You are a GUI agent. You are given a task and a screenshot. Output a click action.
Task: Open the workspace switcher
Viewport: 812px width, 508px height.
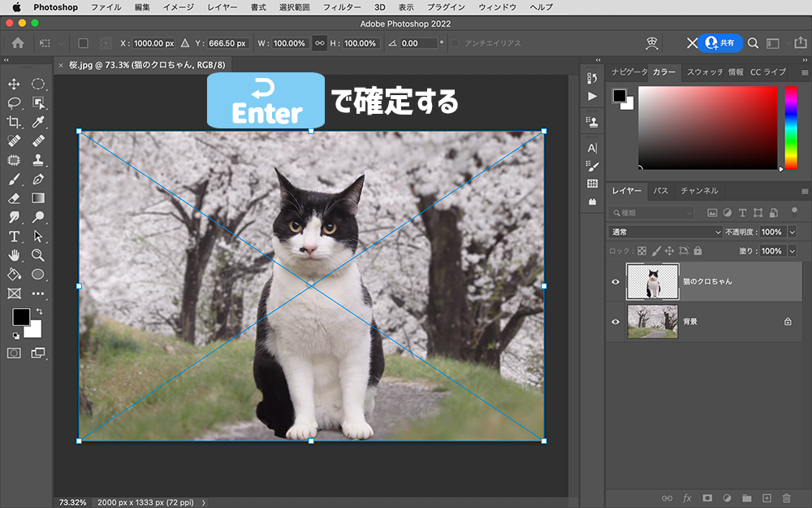pos(773,44)
